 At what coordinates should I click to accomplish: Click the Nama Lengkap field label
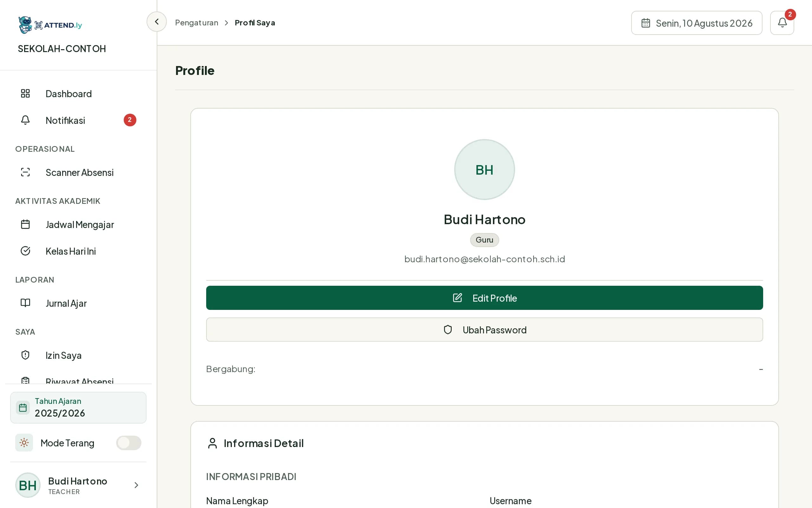pyautogui.click(x=237, y=501)
